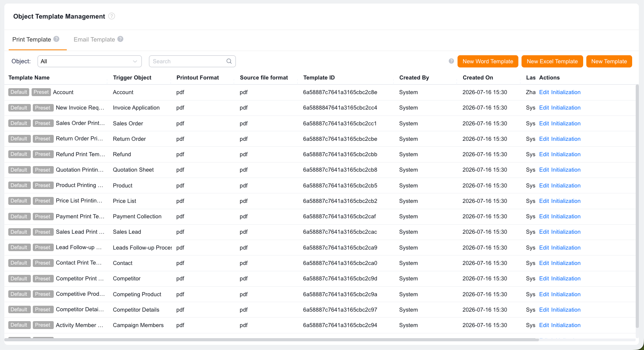
Task: Edit the Product Printing template
Action: click(544, 185)
